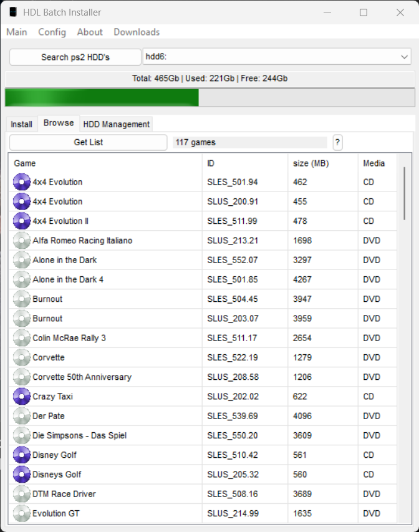Click the DVD icon for Colin McRae Rally 3
Viewport: 419px width, 532px height.
click(x=22, y=338)
